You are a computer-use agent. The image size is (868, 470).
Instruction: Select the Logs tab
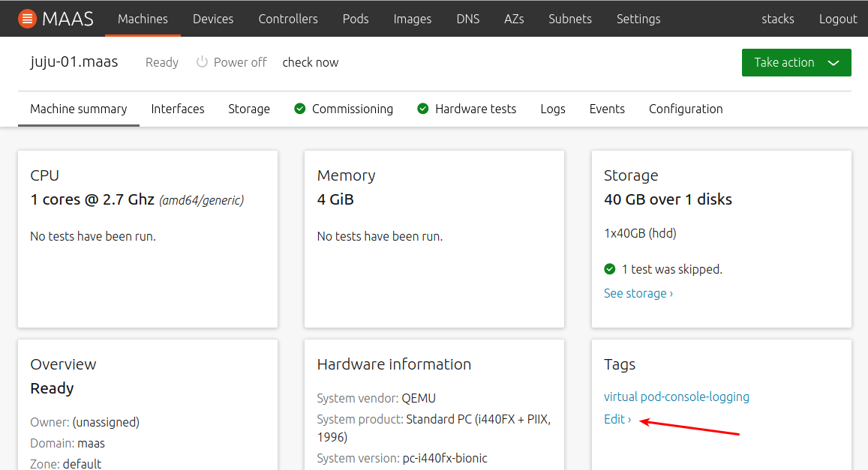click(x=553, y=109)
